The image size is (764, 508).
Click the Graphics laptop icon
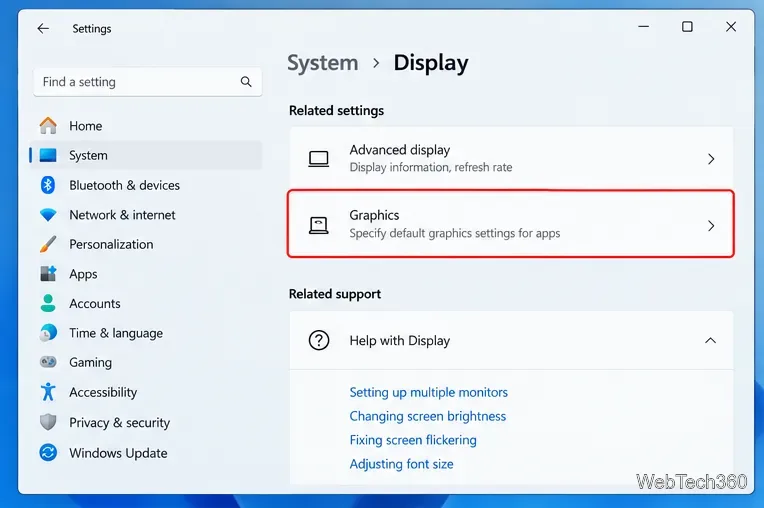click(x=319, y=226)
